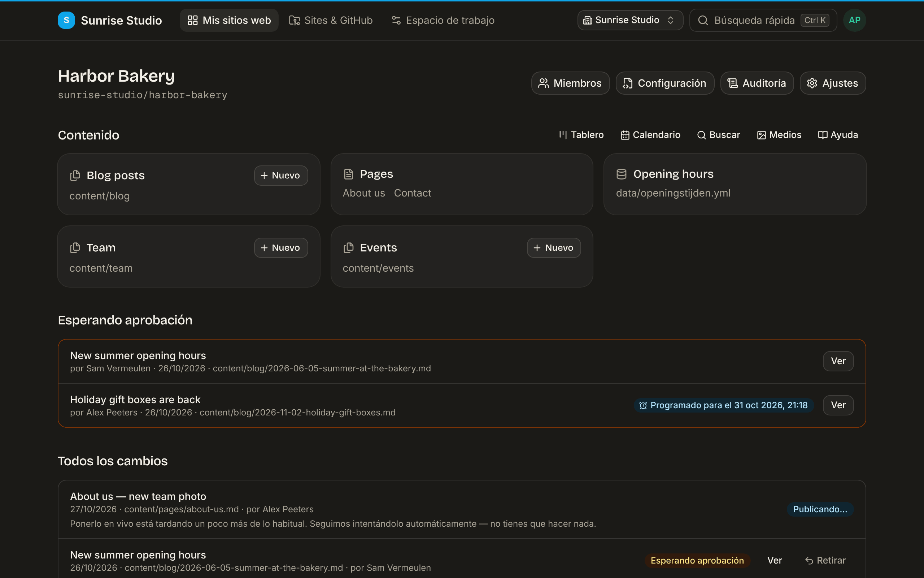Screen dimensions: 924x578
Task: Focus the Búsqueda rápida search field
Action: point(763,20)
